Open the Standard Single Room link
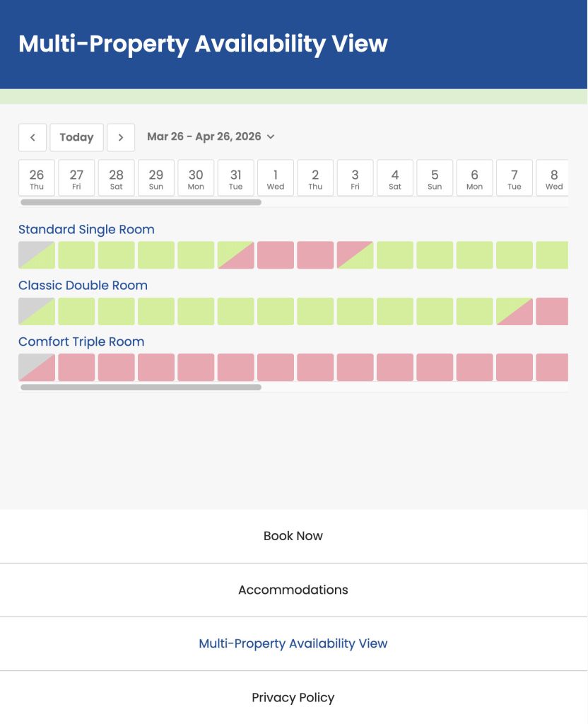The height and width of the screenshot is (724, 588). [x=86, y=229]
